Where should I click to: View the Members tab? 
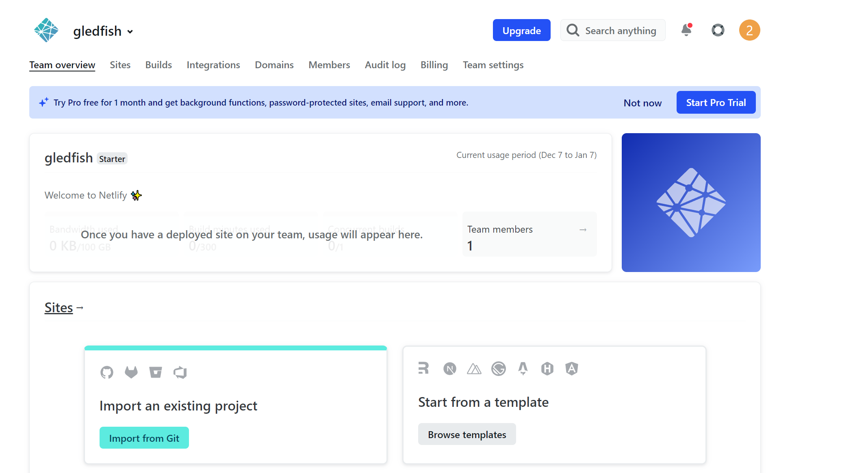point(329,65)
